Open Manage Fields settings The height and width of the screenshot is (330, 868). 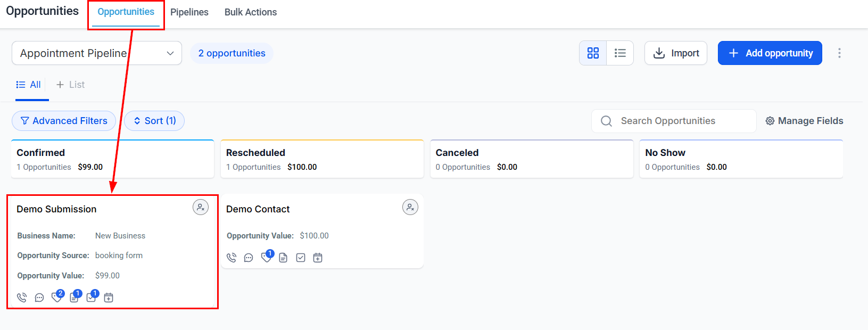coord(804,121)
